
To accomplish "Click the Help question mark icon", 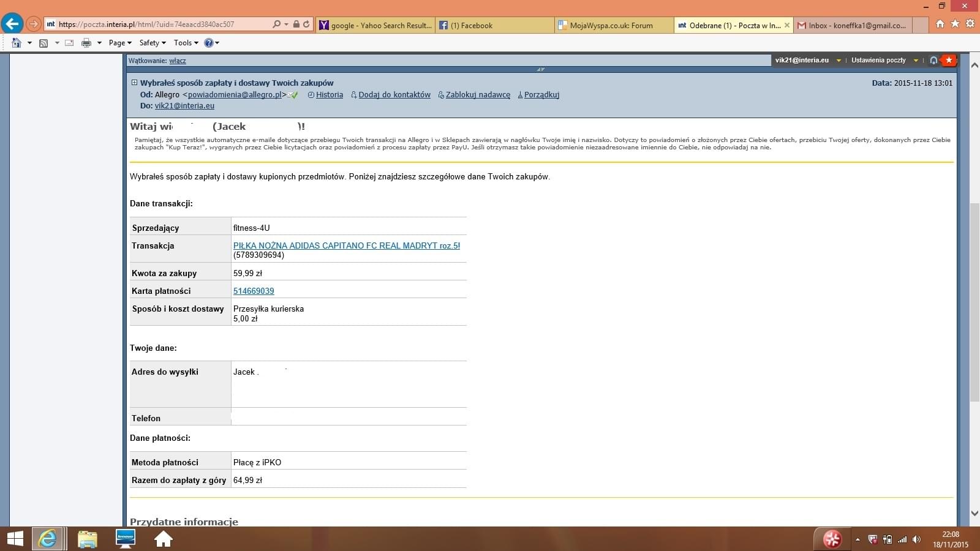I will (x=209, y=43).
